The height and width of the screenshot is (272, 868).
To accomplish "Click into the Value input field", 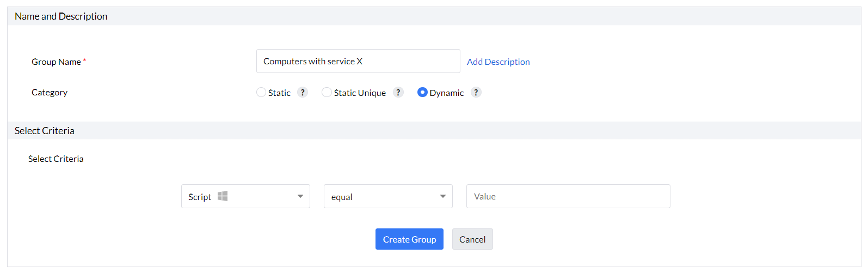I will click(x=568, y=196).
